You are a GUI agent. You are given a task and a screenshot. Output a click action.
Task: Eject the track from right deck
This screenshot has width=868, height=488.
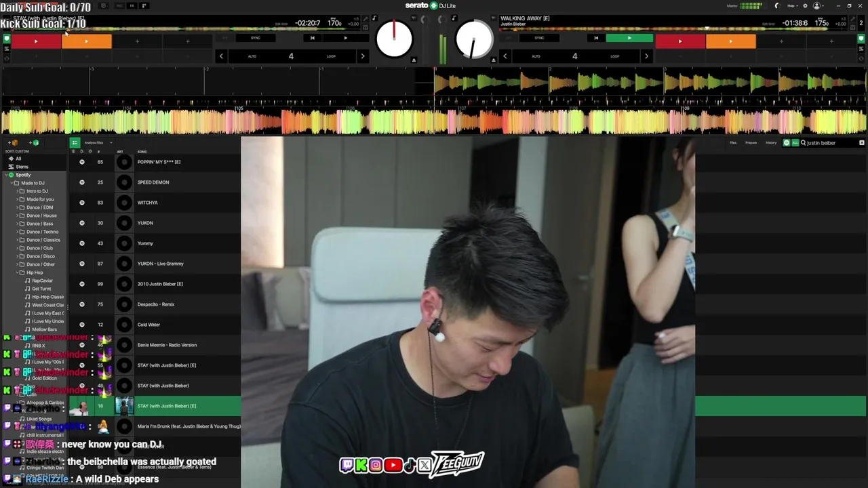pos(494,60)
